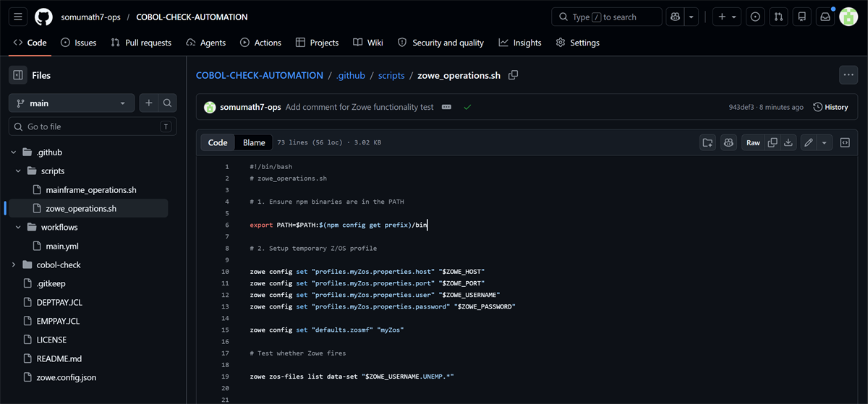Open COBOL-CHECK-AUTOMATION repository header link

point(192,17)
